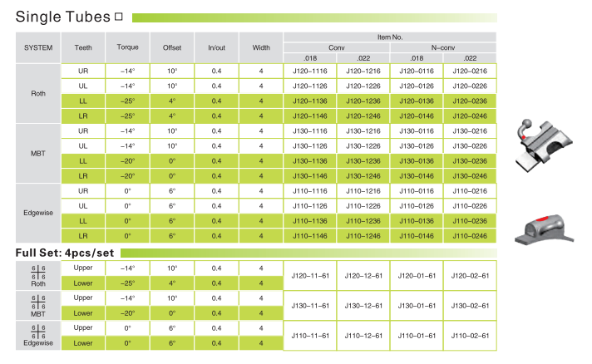Select item J130-0216
Image resolution: width=592 pixels, height=364 pixels.
click(x=470, y=130)
